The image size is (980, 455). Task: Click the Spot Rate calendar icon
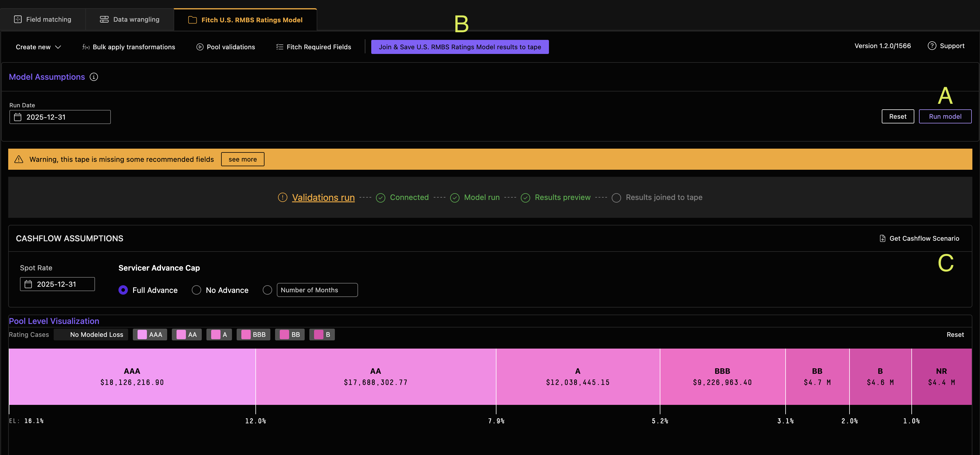click(28, 284)
